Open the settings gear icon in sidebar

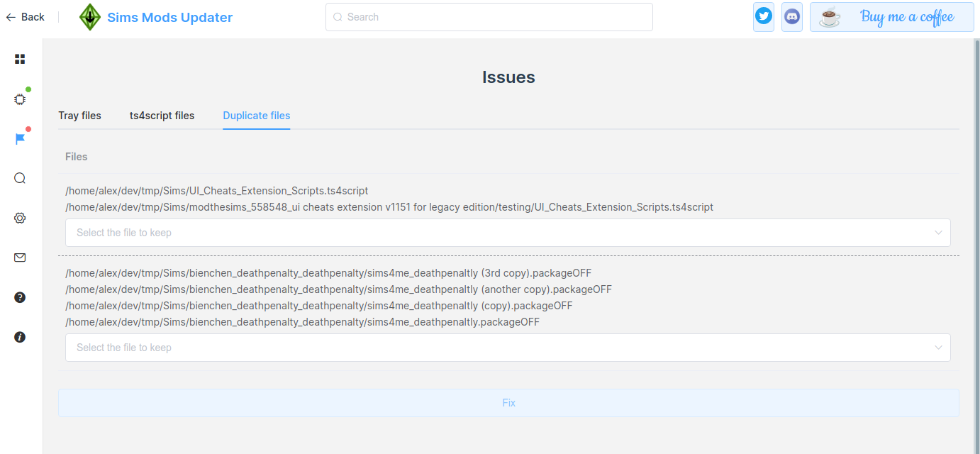click(20, 218)
